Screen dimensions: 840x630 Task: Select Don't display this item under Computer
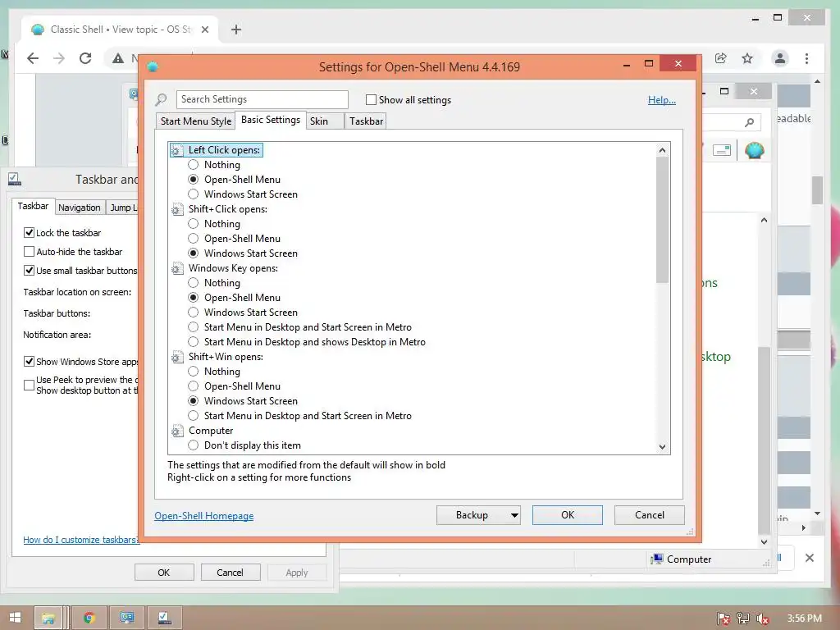click(x=194, y=445)
